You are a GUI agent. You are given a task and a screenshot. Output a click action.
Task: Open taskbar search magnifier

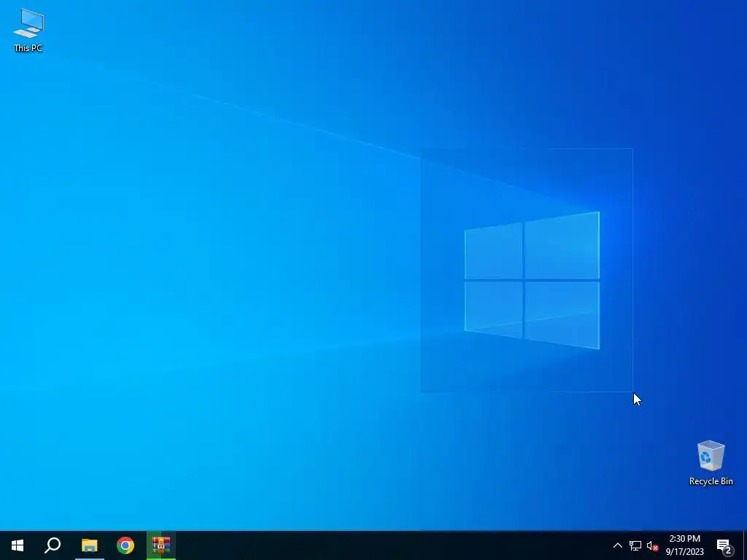click(53, 545)
